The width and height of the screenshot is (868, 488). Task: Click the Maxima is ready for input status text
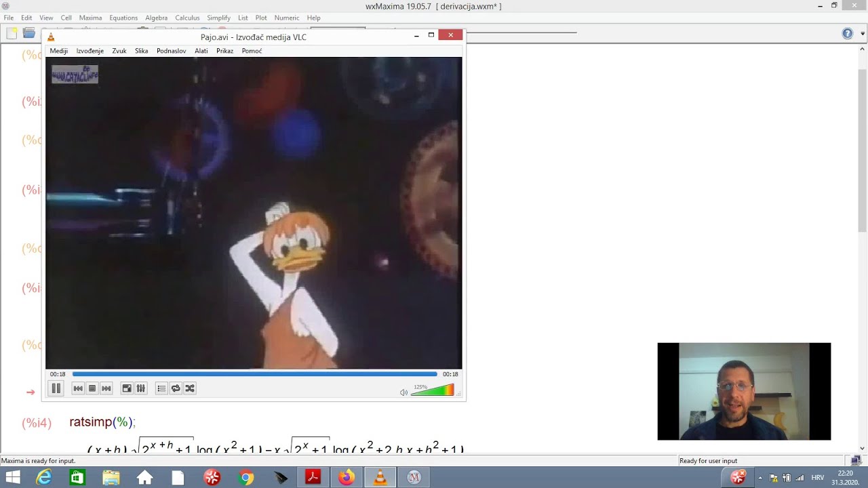pyautogui.click(x=38, y=461)
